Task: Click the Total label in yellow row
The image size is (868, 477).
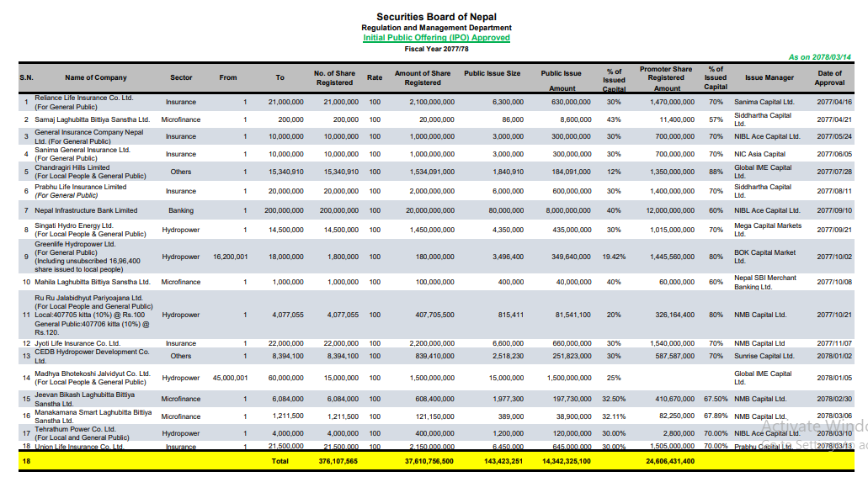Action: [x=280, y=461]
